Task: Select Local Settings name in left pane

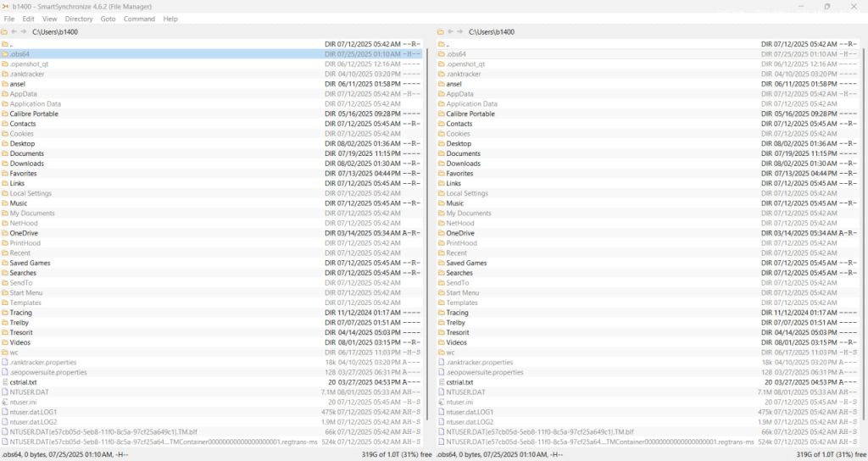Action: (x=31, y=194)
